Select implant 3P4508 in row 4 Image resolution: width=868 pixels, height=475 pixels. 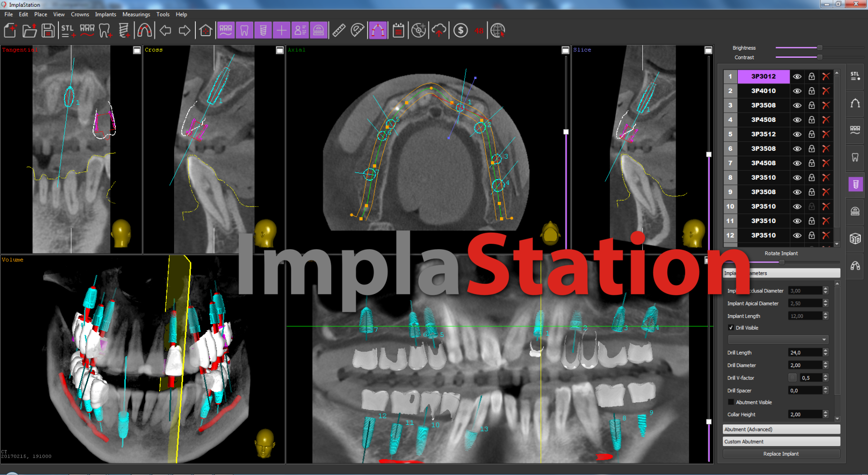(x=763, y=119)
